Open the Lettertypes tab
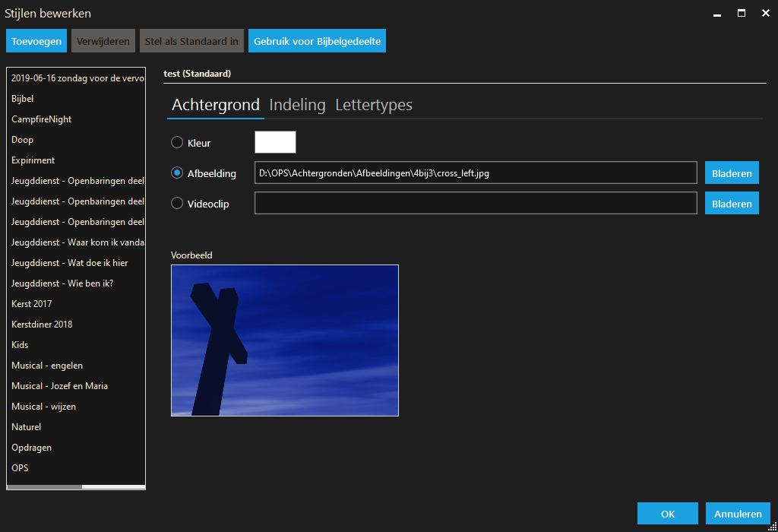778x532 pixels. (x=374, y=105)
